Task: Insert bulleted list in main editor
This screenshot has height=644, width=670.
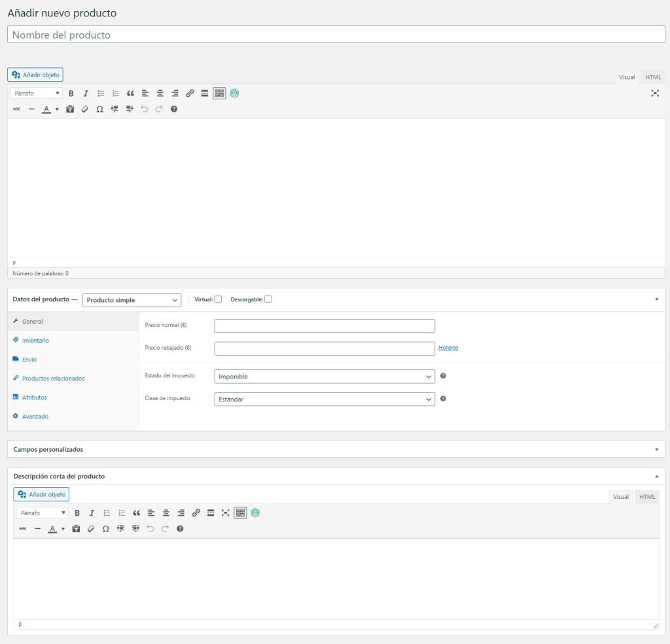Action: tap(101, 93)
